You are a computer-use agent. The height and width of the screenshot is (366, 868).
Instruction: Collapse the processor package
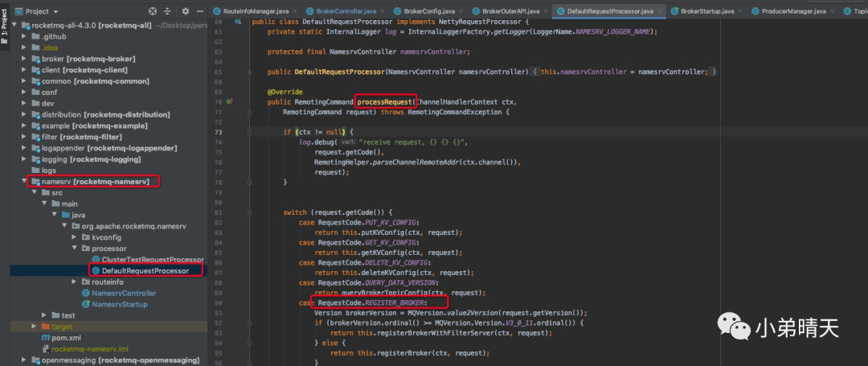(74, 249)
